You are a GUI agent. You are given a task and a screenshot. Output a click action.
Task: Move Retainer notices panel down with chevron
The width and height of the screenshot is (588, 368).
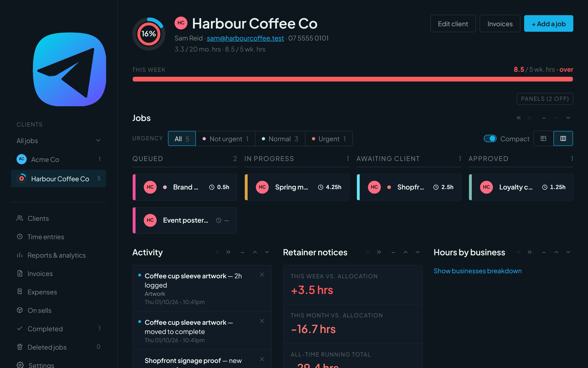(417, 252)
